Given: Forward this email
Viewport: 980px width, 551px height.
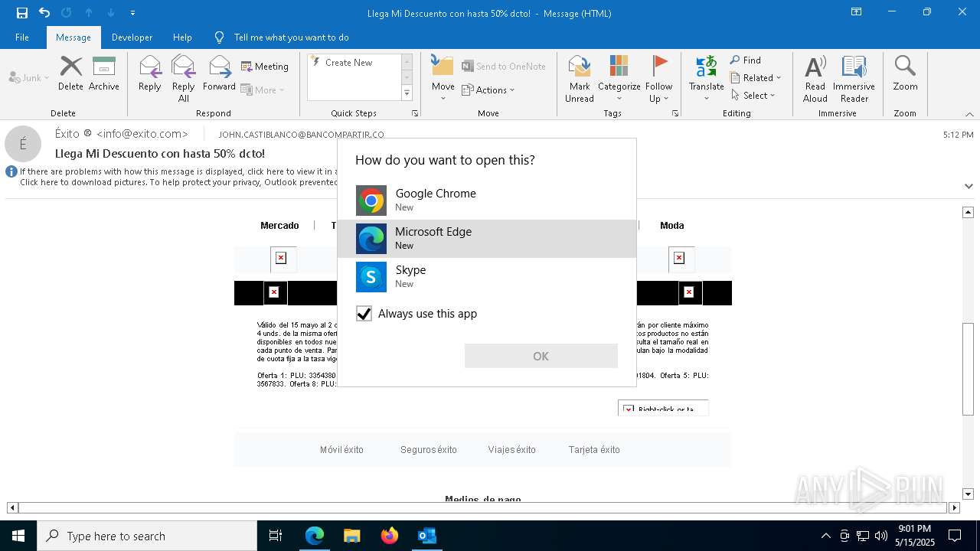Looking at the screenshot, I should click(219, 74).
